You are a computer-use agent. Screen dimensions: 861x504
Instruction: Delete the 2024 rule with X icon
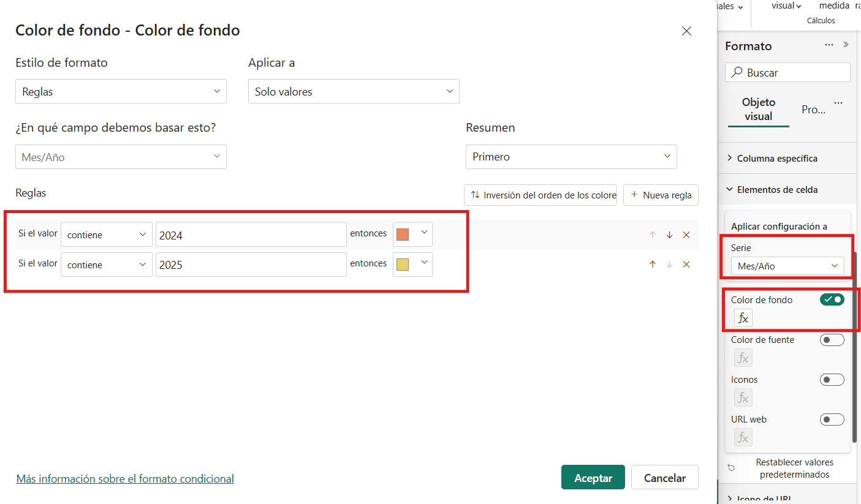tap(686, 235)
